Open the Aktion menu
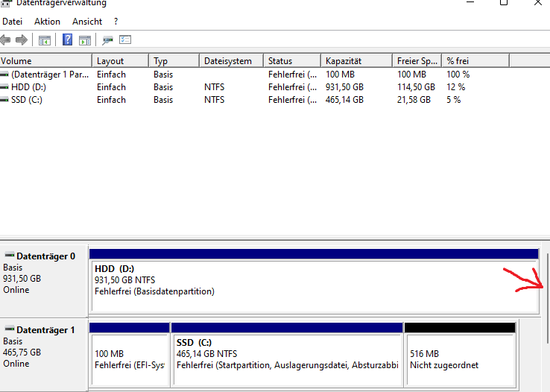 coord(47,22)
